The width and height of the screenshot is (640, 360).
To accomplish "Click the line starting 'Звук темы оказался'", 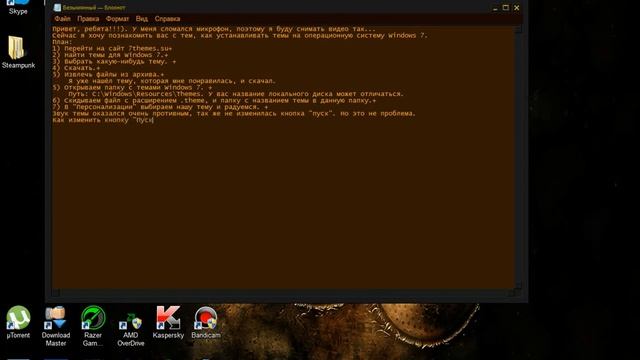I will click(233, 113).
